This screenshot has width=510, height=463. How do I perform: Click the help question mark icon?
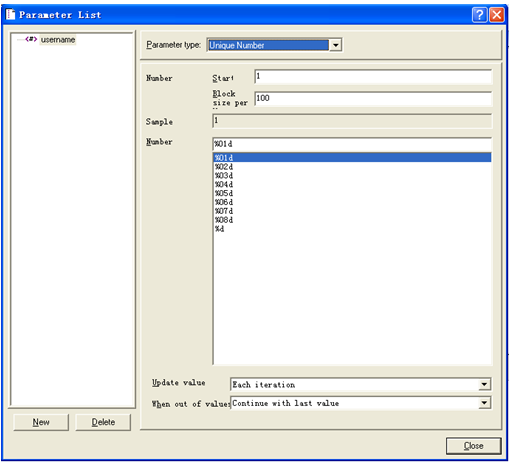(x=479, y=15)
